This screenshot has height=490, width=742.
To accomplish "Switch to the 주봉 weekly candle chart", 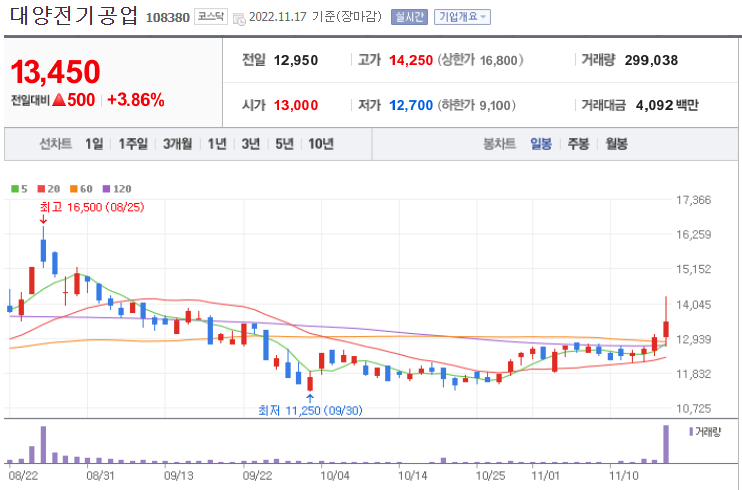I will (578, 143).
